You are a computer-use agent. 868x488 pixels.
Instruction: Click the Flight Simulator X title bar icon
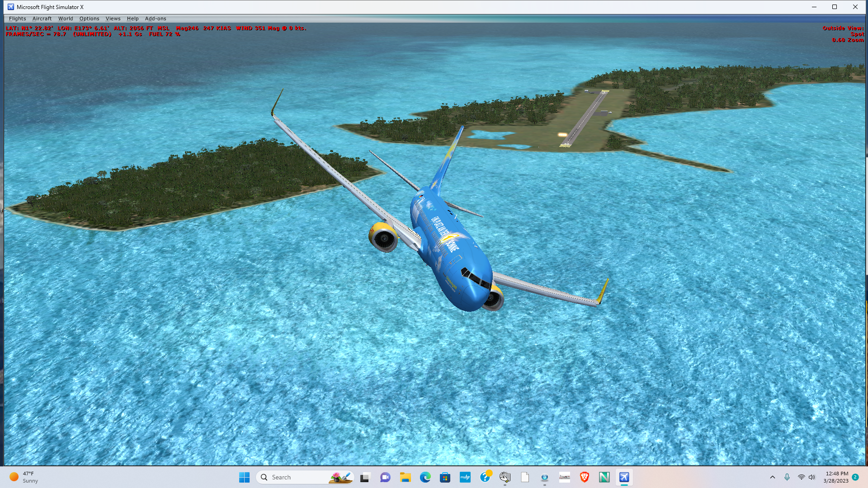pos(11,7)
